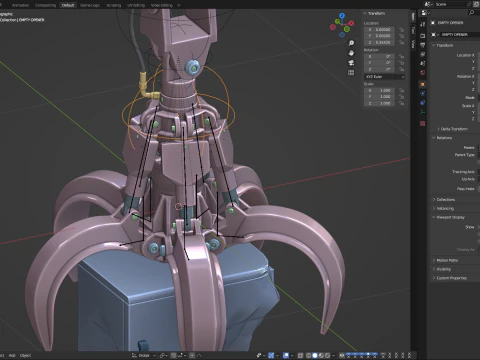480x360 pixels.
Task: Open the Physics properties tab icon
Action: tap(423, 93)
